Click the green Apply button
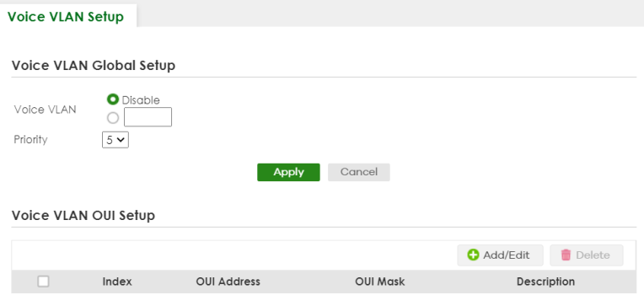 [288, 172]
